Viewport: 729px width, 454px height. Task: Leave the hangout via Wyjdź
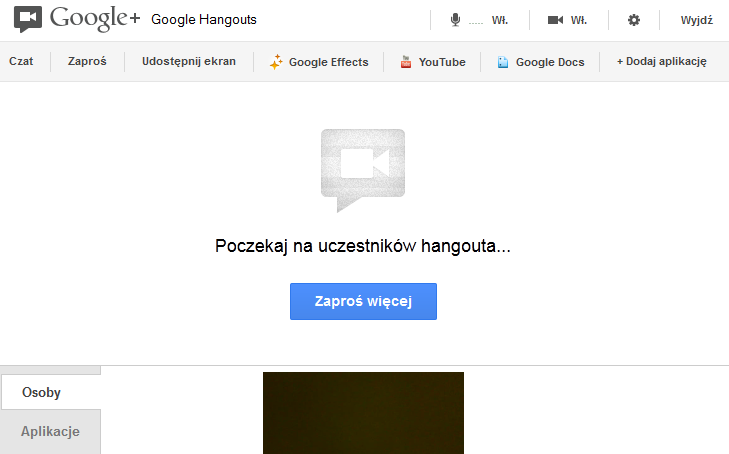[696, 20]
